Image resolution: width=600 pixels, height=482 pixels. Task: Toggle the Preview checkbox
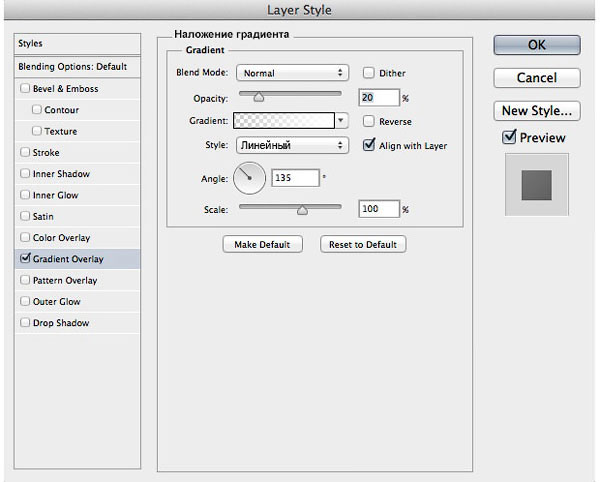point(509,137)
